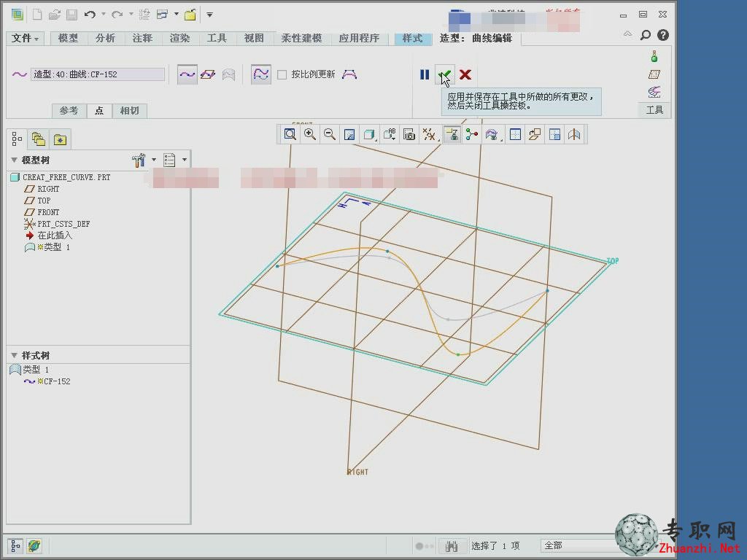The height and width of the screenshot is (560, 747).
Task: Click the command search magnifier
Action: (x=646, y=35)
